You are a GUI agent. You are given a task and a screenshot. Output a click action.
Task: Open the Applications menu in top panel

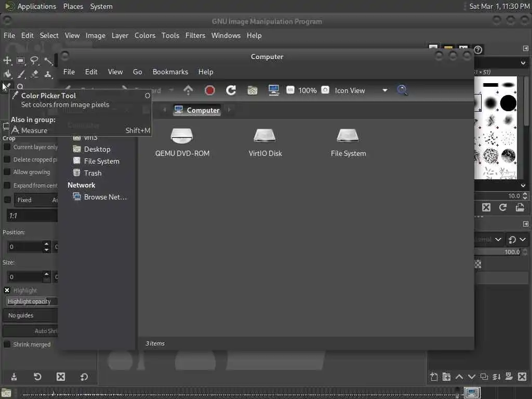[37, 6]
